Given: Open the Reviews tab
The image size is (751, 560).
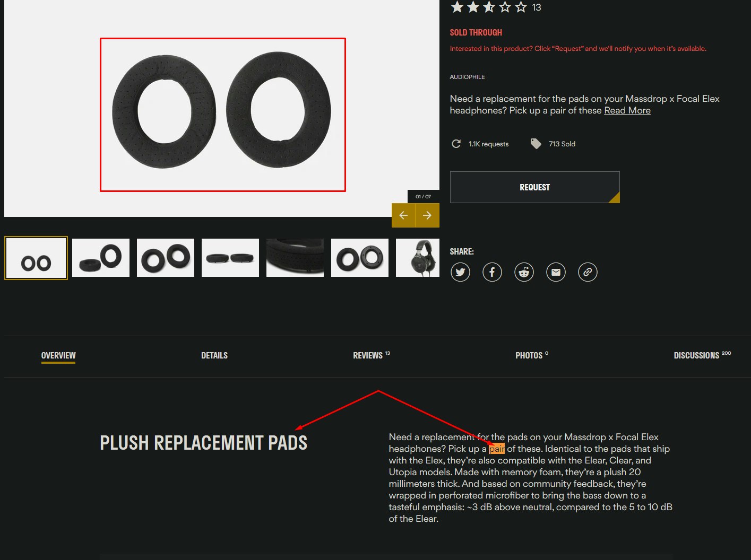Looking at the screenshot, I should tap(368, 355).
